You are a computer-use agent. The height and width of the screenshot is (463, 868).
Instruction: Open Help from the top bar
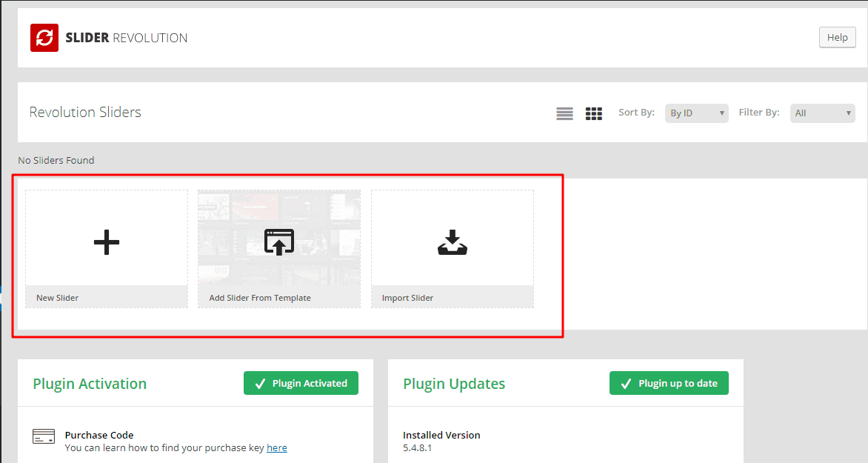[x=837, y=37]
